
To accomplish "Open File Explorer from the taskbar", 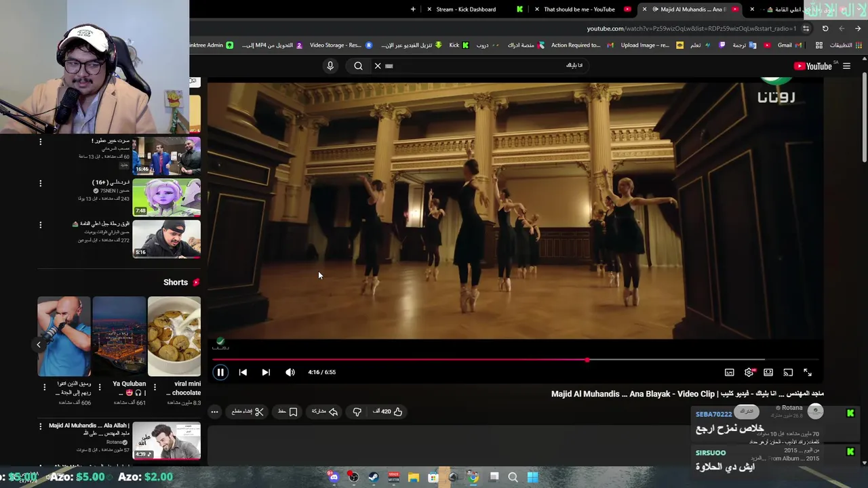I will pyautogui.click(x=413, y=477).
